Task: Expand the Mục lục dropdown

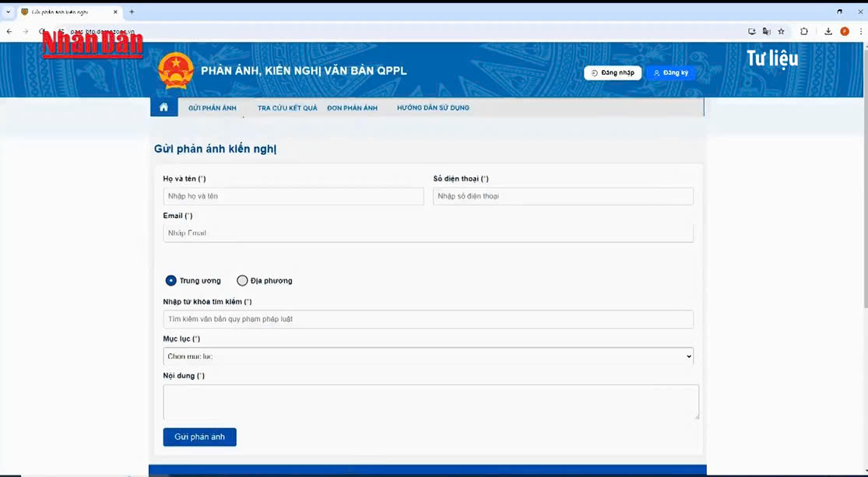Action: 427,356
